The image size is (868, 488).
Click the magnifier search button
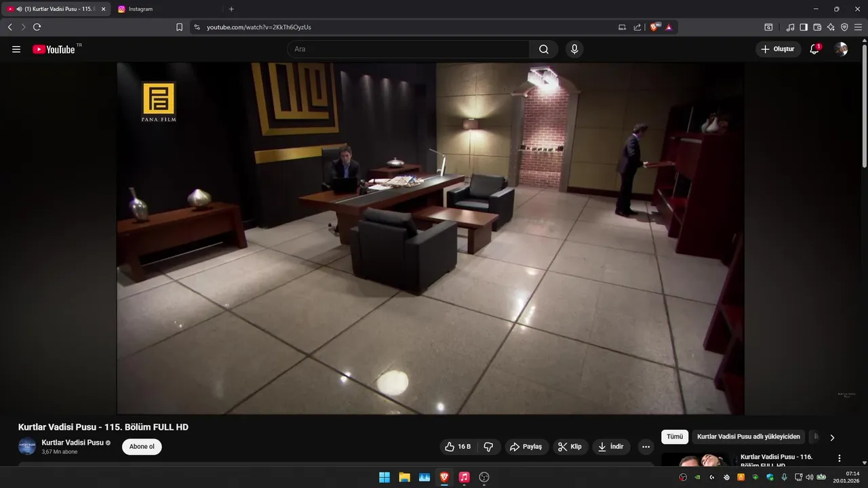click(544, 49)
